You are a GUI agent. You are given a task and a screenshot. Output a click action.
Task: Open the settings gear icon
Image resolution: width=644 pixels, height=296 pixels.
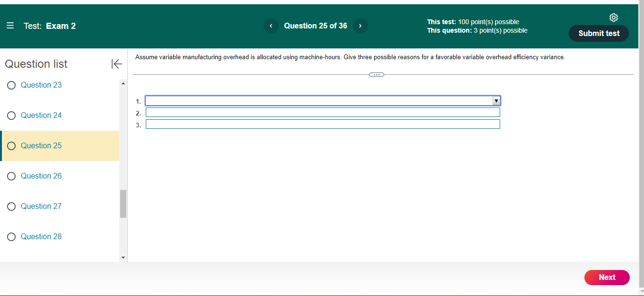614,17
